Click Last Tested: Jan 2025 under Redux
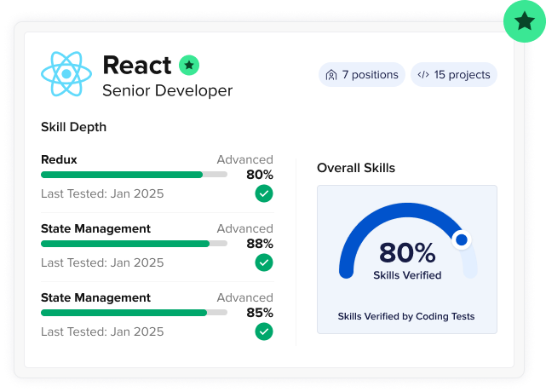 pyautogui.click(x=102, y=193)
